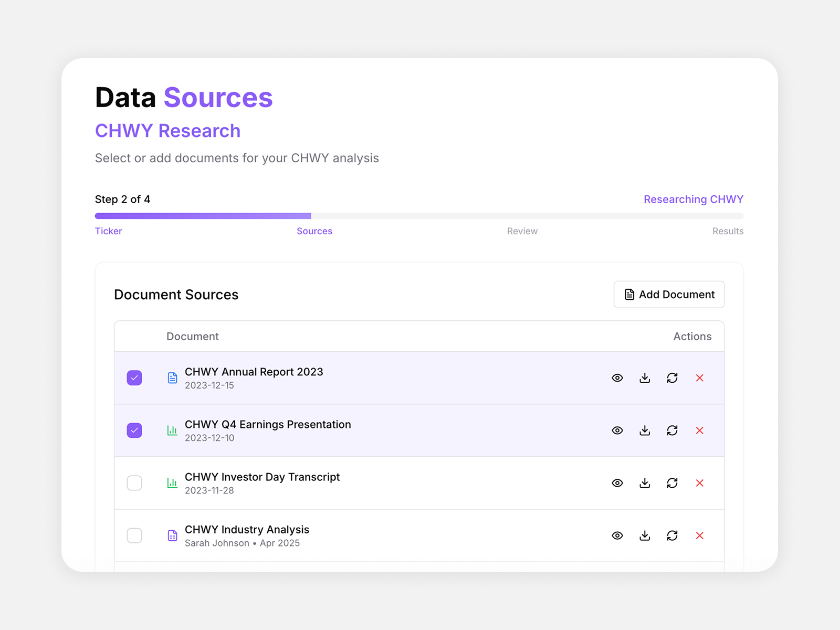Remove CHWY Annual Report 2023 from sources

pyautogui.click(x=699, y=378)
